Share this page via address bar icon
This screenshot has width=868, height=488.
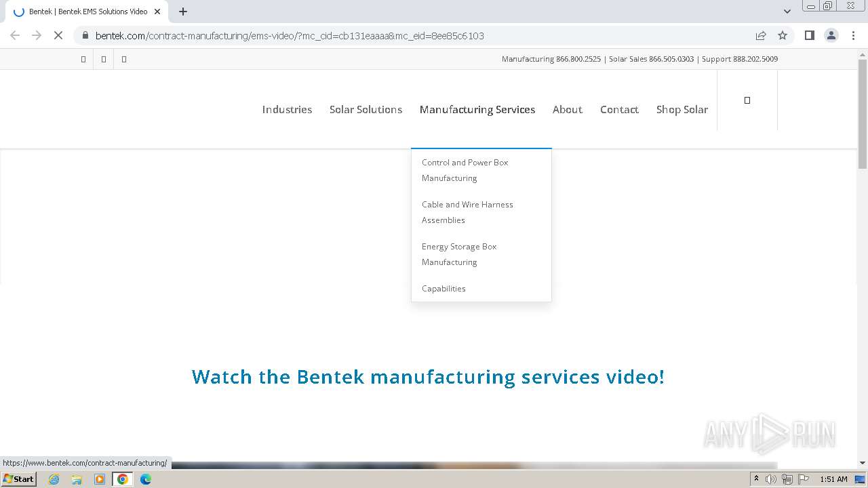[x=761, y=35]
